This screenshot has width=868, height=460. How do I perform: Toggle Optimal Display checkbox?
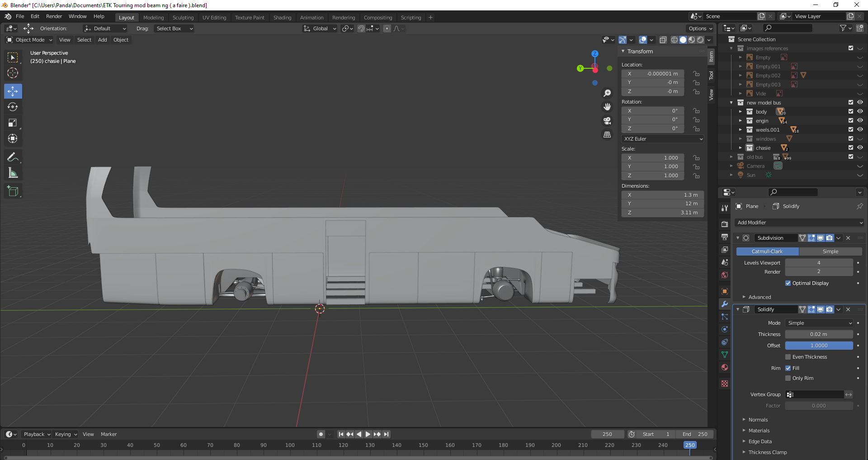[x=788, y=283]
